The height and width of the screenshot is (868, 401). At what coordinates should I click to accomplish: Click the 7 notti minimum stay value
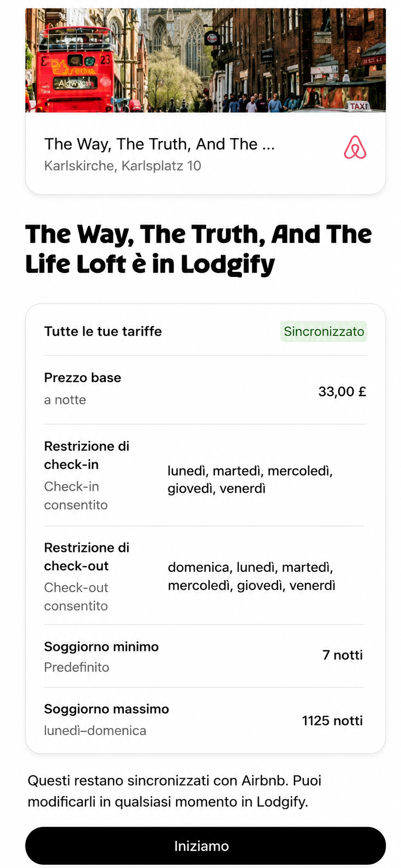343,655
